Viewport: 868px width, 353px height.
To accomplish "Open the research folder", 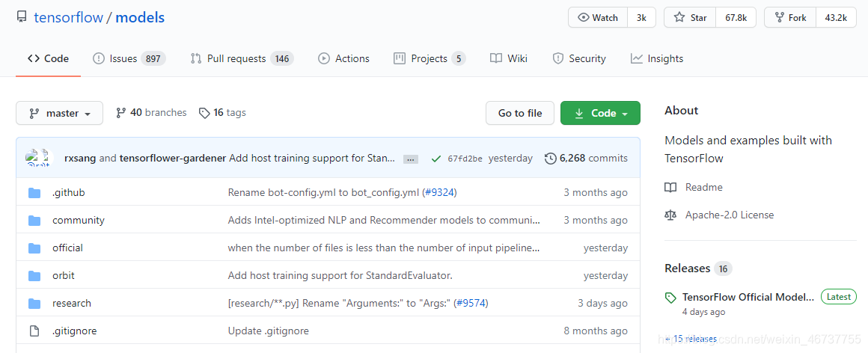I will [x=72, y=303].
